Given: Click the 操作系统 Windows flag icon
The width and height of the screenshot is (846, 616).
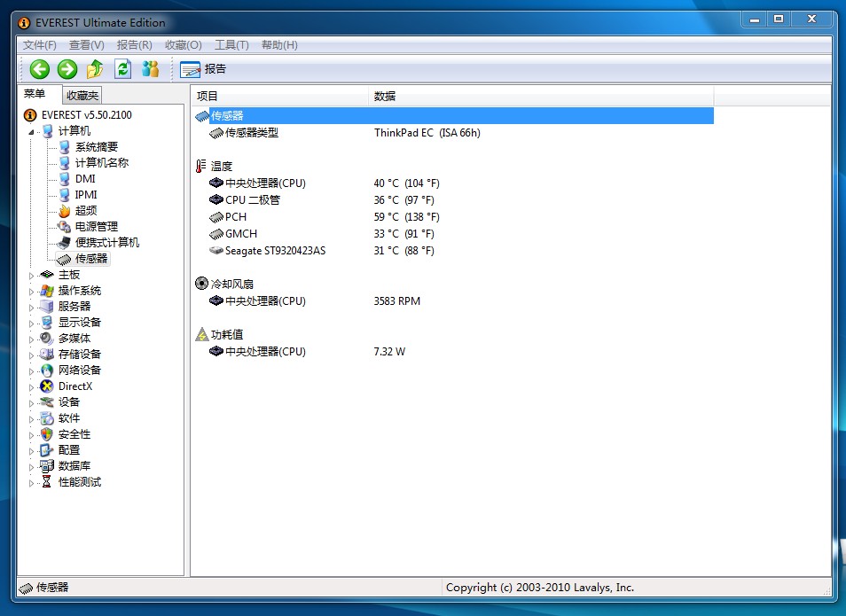Looking at the screenshot, I should [47, 291].
